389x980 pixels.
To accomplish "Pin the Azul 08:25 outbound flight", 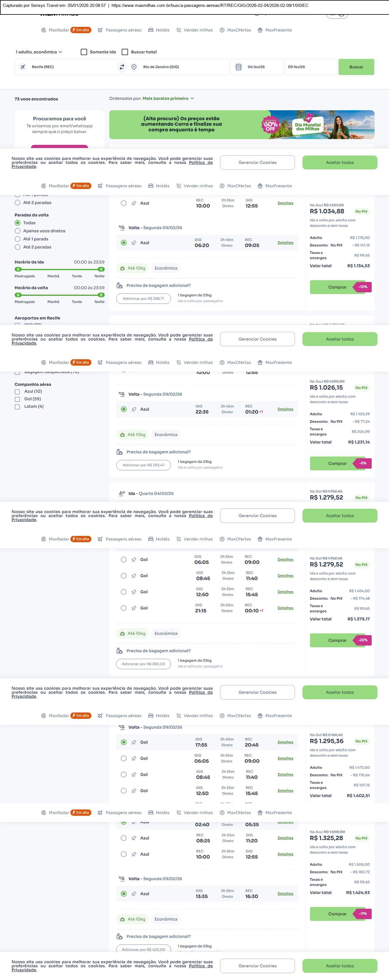I will click(x=134, y=838).
